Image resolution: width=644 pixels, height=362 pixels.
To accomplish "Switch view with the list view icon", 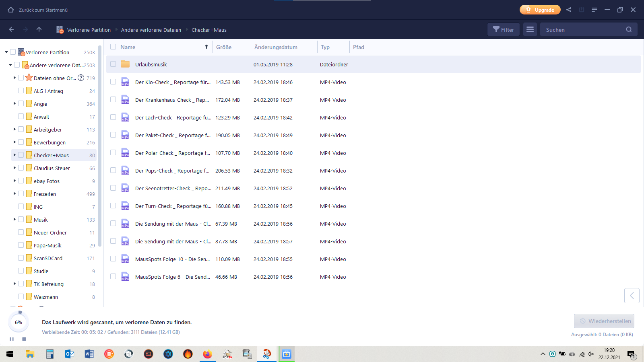I will click(x=530, y=29).
